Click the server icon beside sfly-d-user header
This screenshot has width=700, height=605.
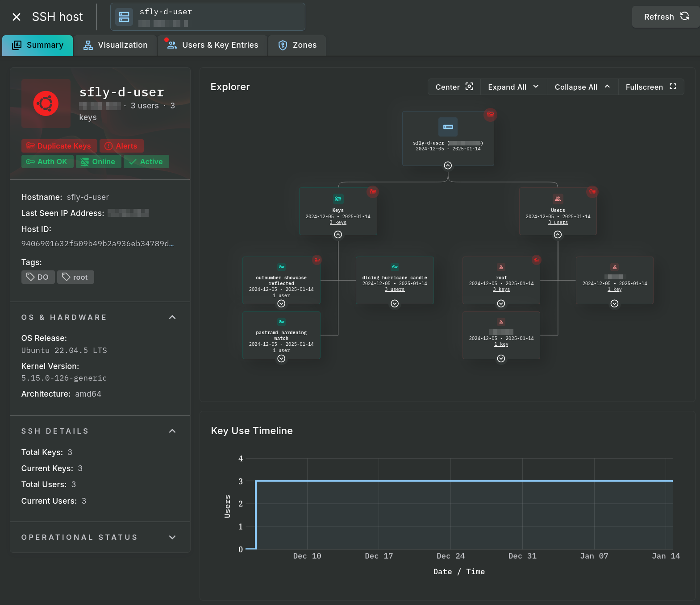[x=124, y=17]
